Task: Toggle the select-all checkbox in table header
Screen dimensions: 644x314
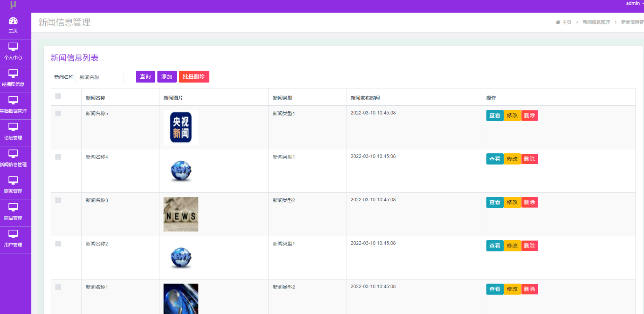Action: tap(58, 96)
